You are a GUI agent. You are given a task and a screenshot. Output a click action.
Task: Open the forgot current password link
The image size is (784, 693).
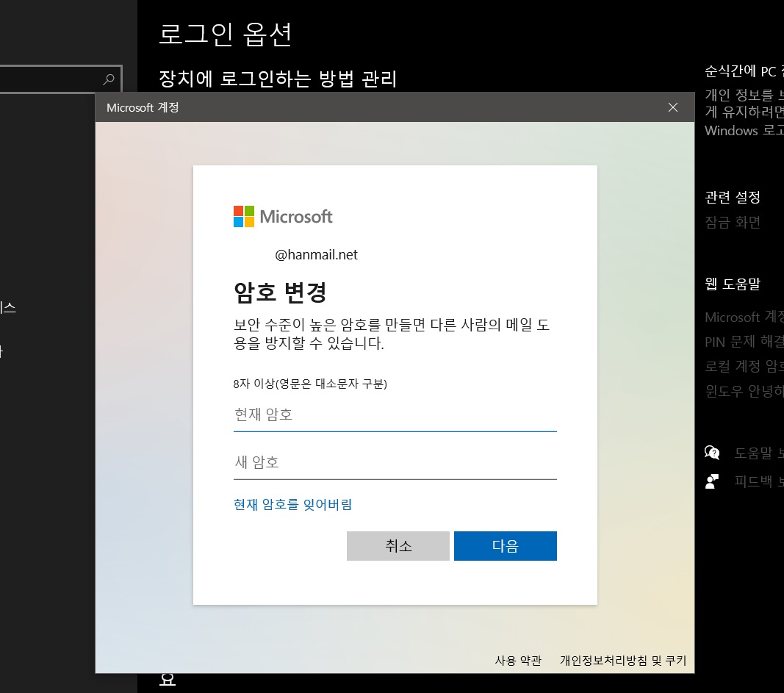292,504
